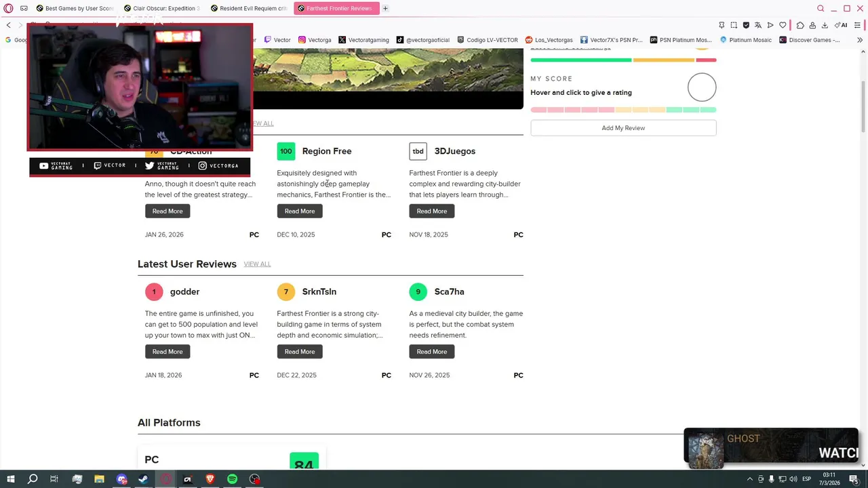This screenshot has height=488, width=868.
Task: Take a snapshot with the capture icon
Action: pyautogui.click(x=734, y=25)
